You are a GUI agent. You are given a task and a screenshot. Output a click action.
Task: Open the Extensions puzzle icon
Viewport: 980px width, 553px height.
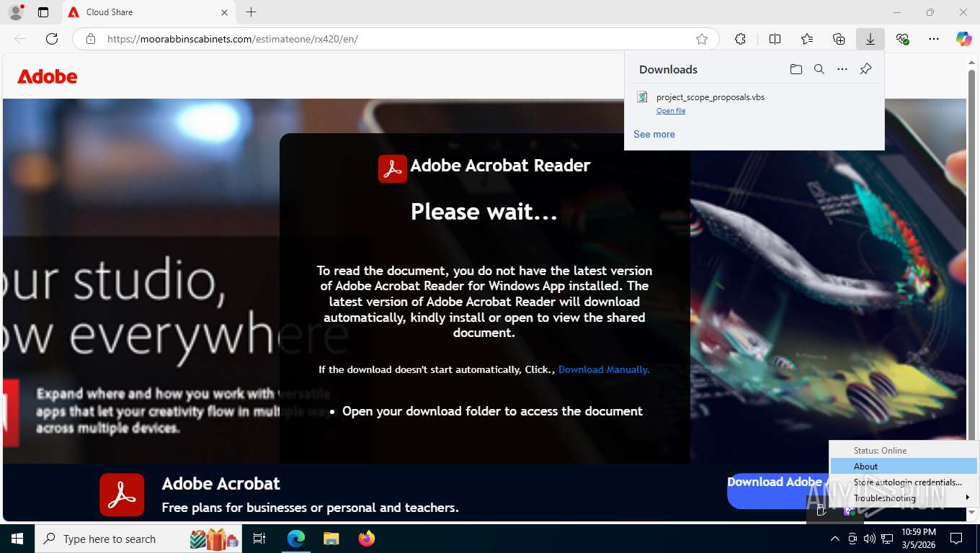click(741, 39)
